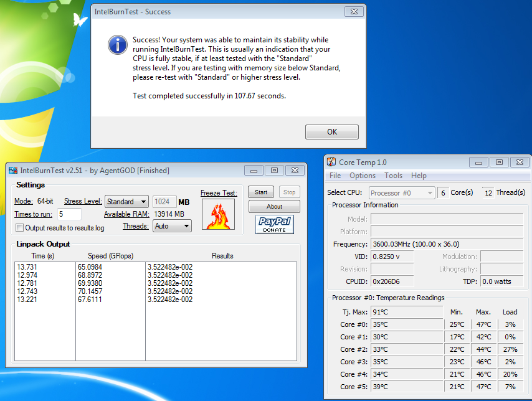Click the VID field showing 0.8250 v

pos(392,257)
